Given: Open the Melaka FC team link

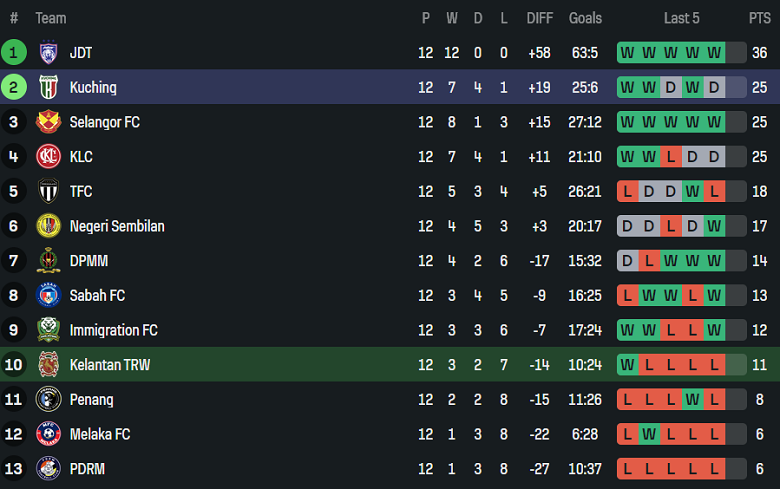Looking at the screenshot, I should click(100, 434).
